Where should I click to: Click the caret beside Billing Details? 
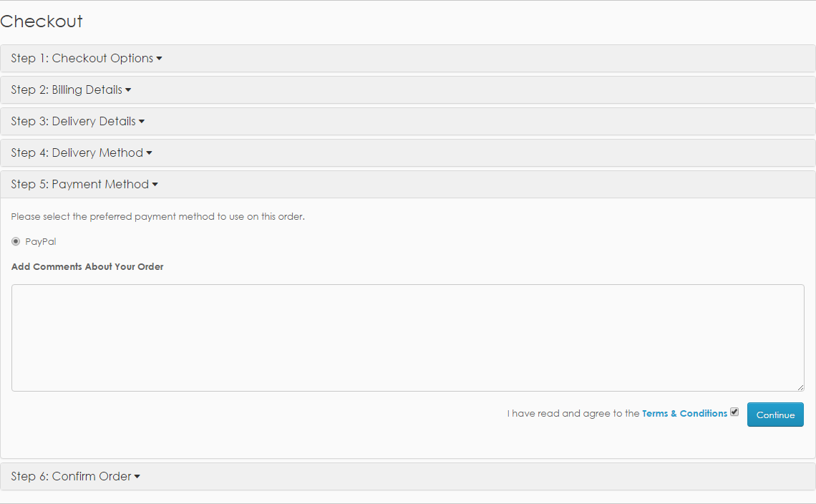click(x=128, y=90)
